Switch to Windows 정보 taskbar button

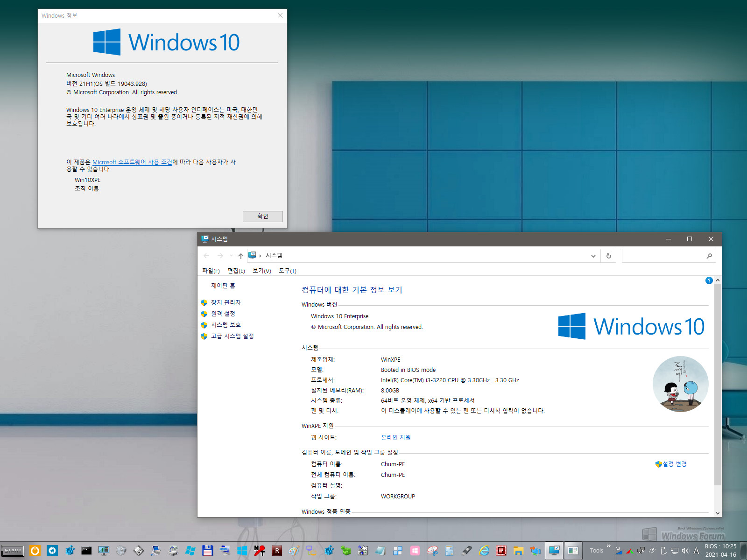pos(573,551)
